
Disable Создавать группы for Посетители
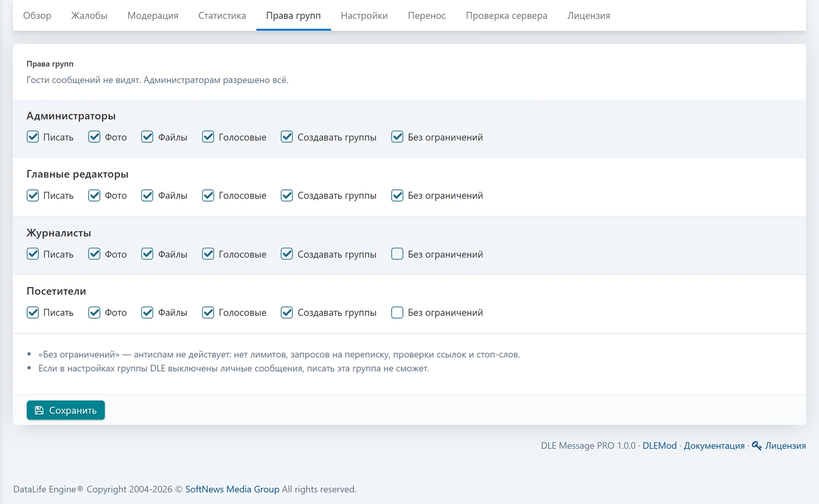point(287,312)
